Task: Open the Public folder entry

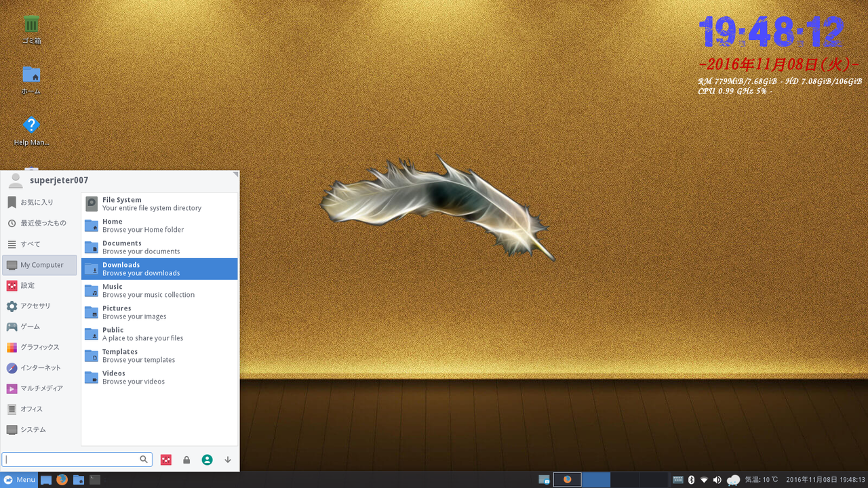Action: (x=159, y=334)
